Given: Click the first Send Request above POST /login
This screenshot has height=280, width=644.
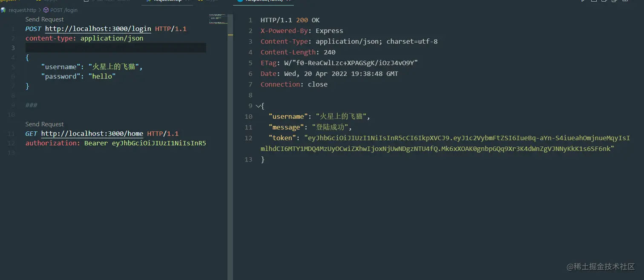Looking at the screenshot, I should pos(44,19).
